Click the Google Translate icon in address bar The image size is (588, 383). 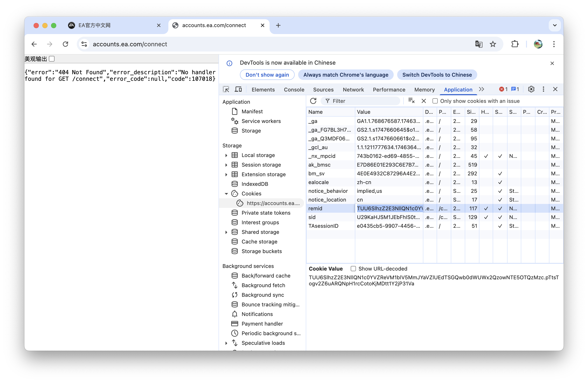tap(479, 44)
